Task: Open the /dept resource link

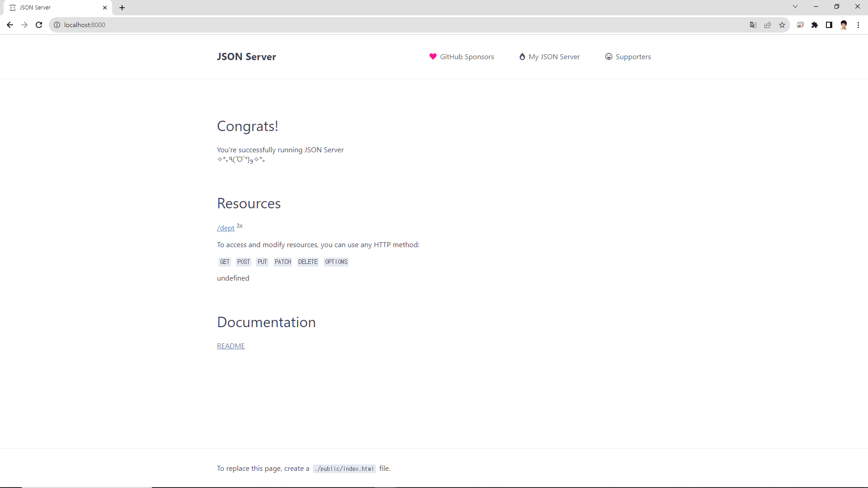Action: click(x=226, y=228)
